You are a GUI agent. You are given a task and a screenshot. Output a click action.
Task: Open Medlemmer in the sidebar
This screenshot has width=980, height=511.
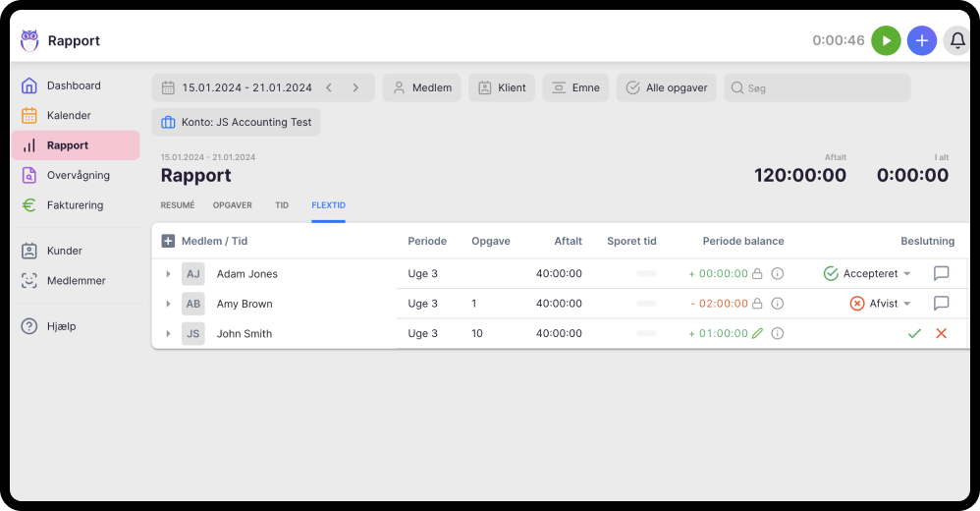tap(75, 281)
